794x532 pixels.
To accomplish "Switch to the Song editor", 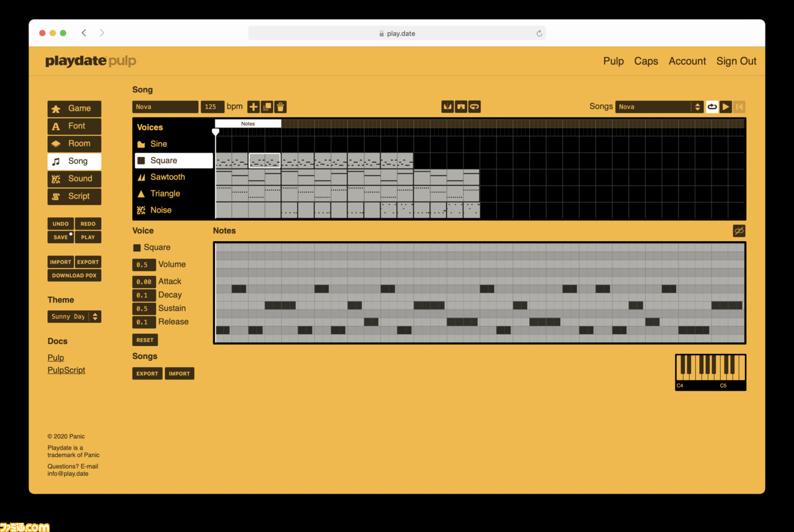I will (74, 161).
